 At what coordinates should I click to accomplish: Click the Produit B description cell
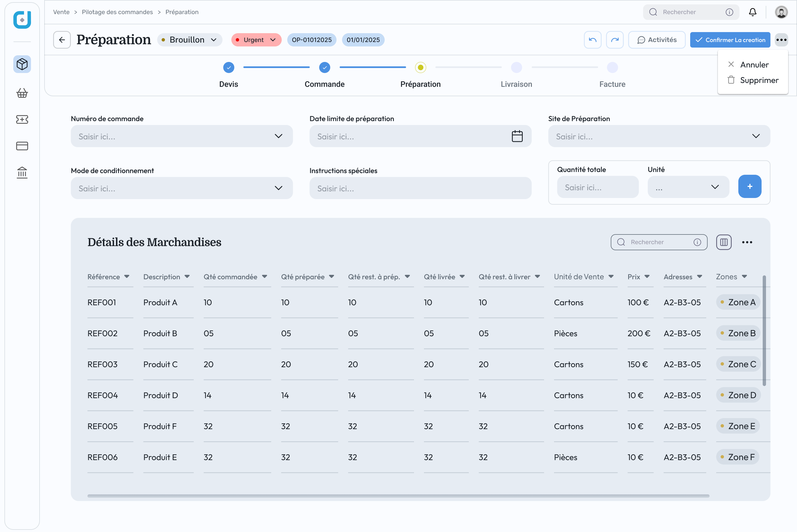[160, 333]
